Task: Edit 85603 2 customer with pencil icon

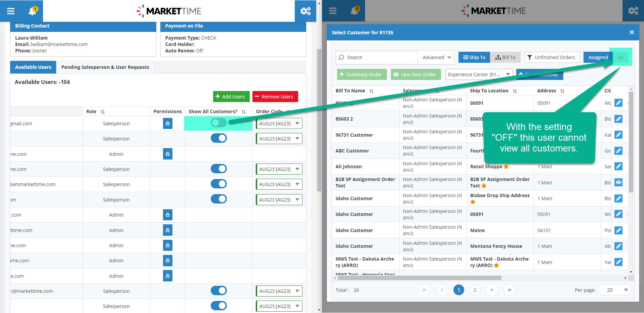Action: [618, 119]
